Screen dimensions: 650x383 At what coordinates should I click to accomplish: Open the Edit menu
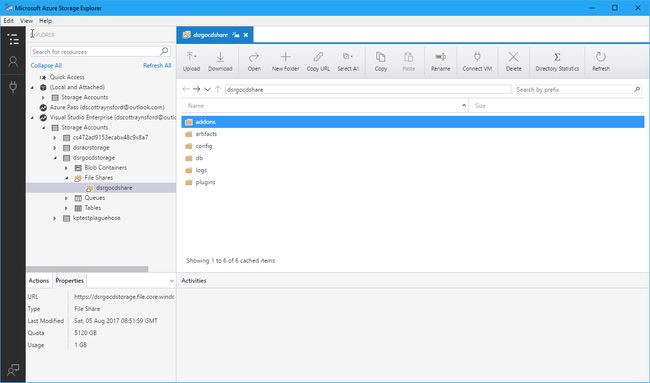click(x=8, y=20)
